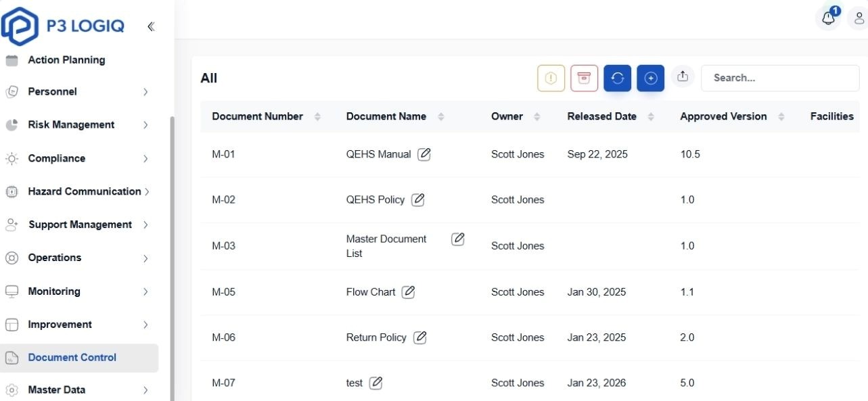Click the Action Planning calendar icon
The width and height of the screenshot is (868, 401).
click(x=12, y=60)
